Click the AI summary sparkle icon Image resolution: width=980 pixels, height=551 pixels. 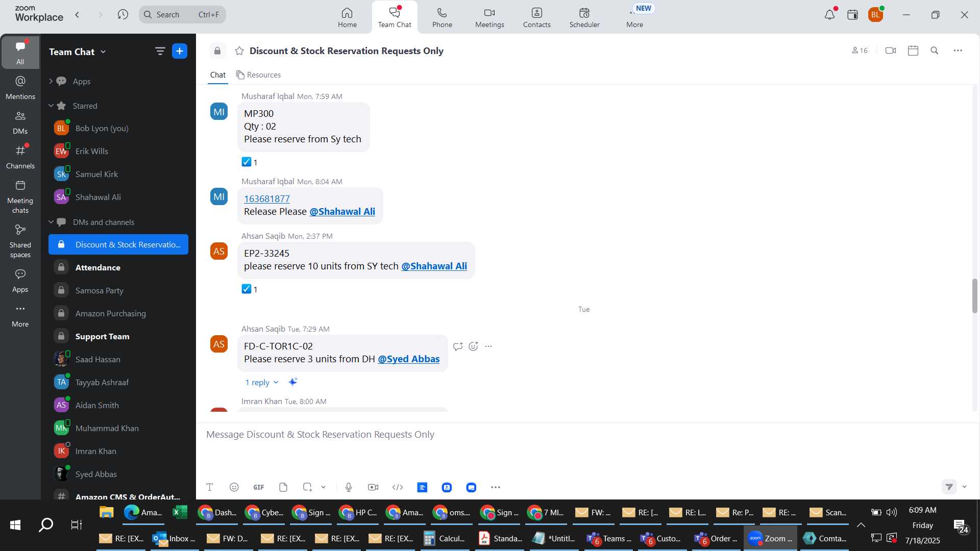293,382
